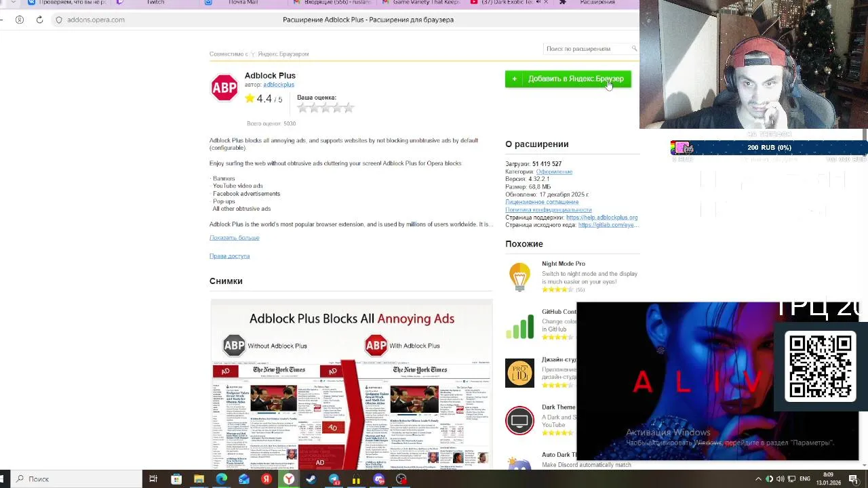Expand description with Показать больше
868x488 pixels.
234,238
